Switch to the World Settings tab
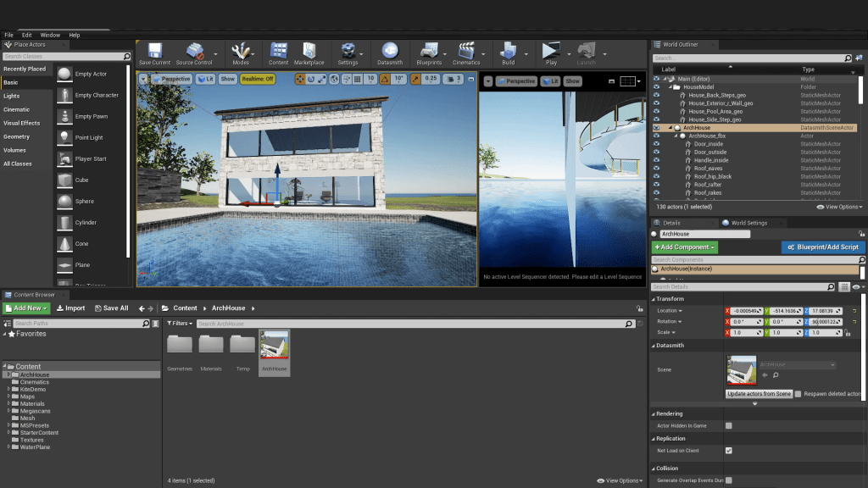This screenshot has width=868, height=488. coord(749,223)
